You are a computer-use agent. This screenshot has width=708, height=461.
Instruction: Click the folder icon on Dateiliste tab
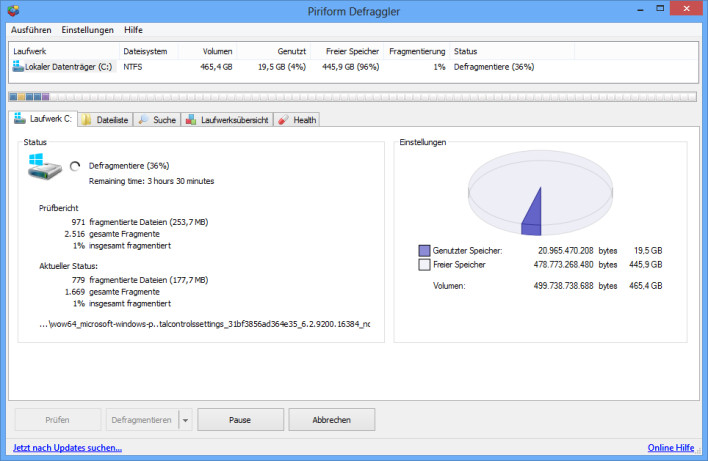(x=86, y=120)
